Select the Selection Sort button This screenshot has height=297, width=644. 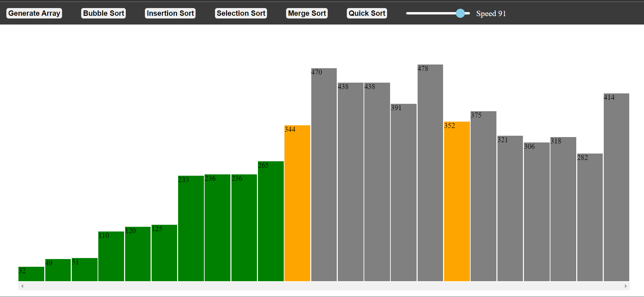coord(241,13)
